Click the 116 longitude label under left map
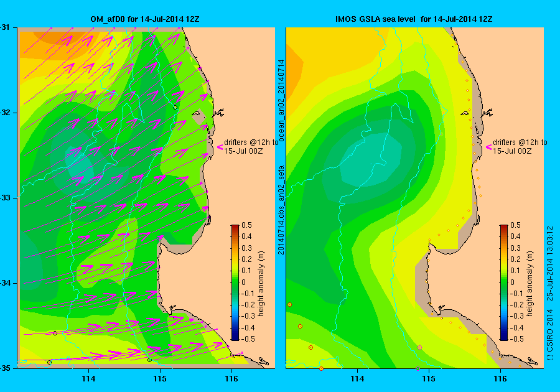The width and height of the screenshot is (560, 392). point(231,379)
